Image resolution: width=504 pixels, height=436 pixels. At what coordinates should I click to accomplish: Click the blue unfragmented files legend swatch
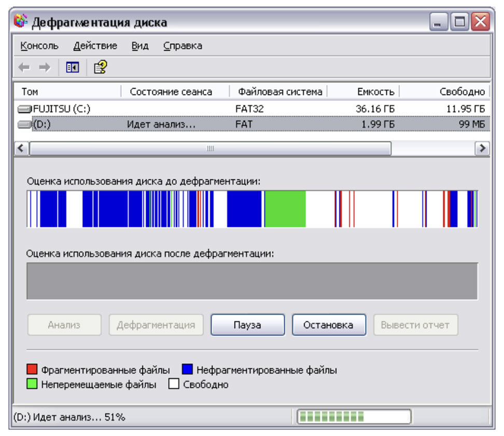[x=187, y=370]
